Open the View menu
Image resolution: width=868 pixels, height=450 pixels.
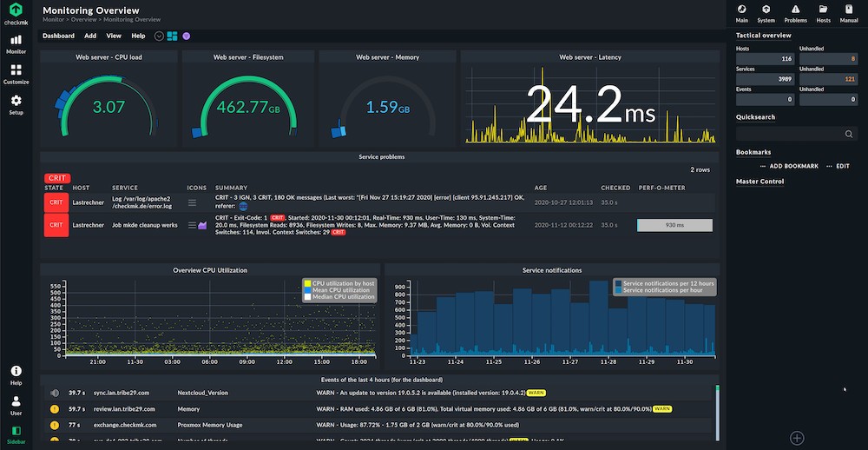point(114,36)
